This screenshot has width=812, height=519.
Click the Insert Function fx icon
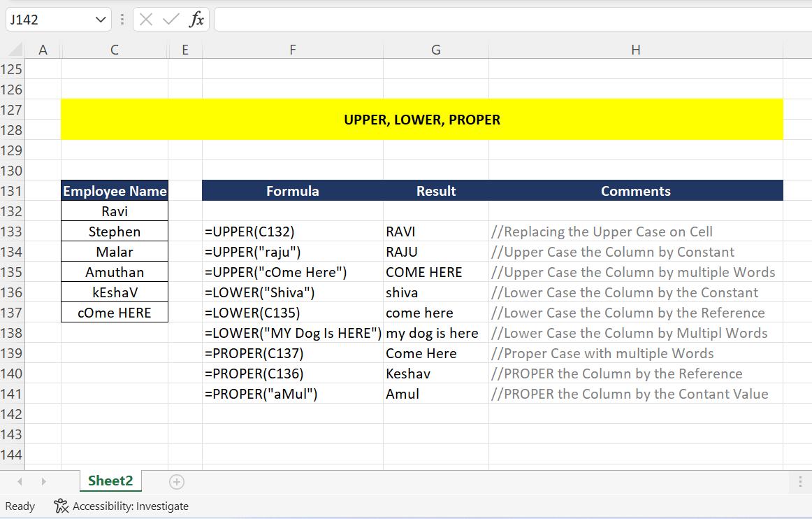click(196, 20)
